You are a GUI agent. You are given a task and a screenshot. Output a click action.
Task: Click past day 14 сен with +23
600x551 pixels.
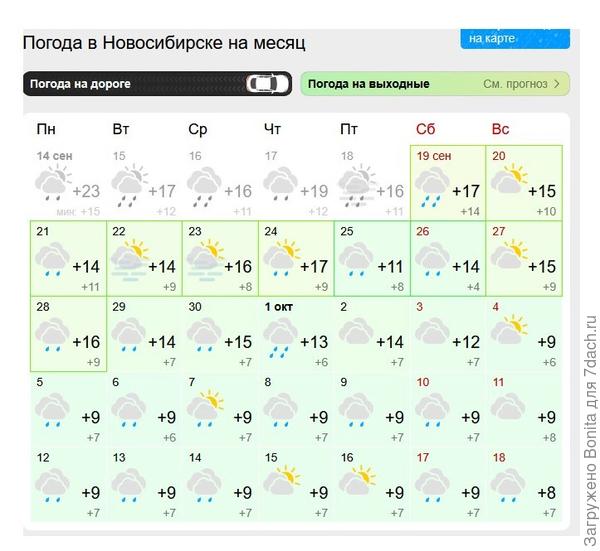pyautogui.click(x=68, y=183)
